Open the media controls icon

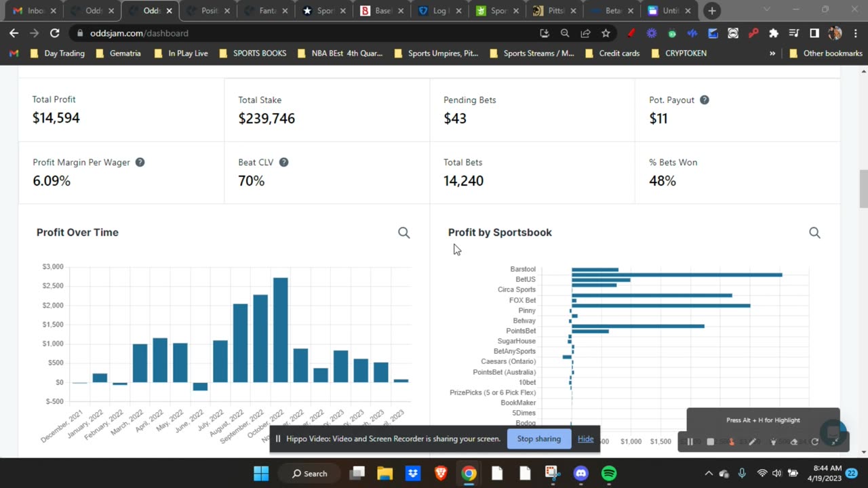click(794, 33)
